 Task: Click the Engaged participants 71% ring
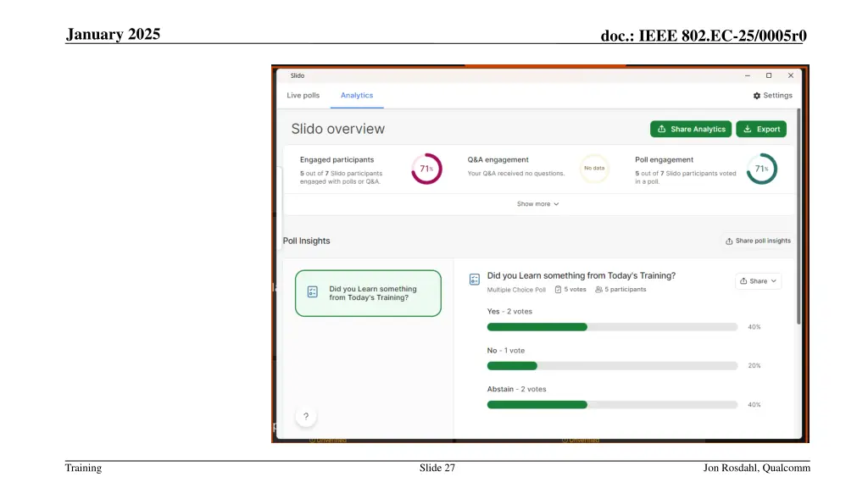pyautogui.click(x=426, y=169)
